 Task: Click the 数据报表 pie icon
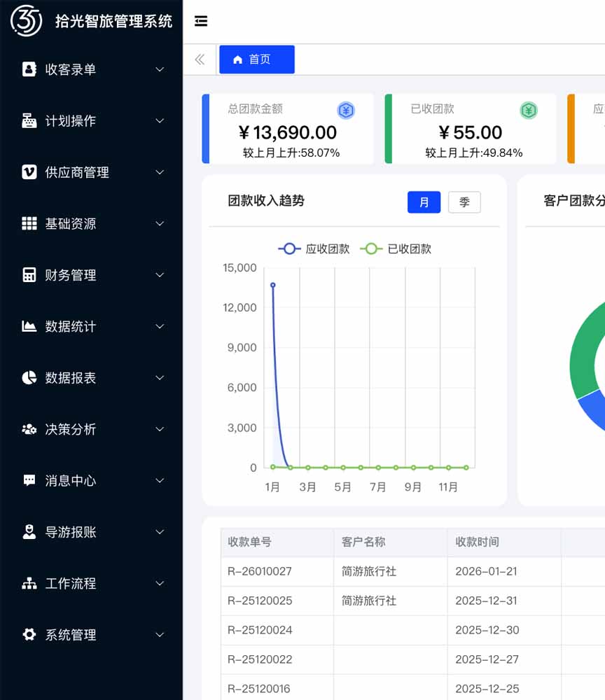click(x=29, y=378)
